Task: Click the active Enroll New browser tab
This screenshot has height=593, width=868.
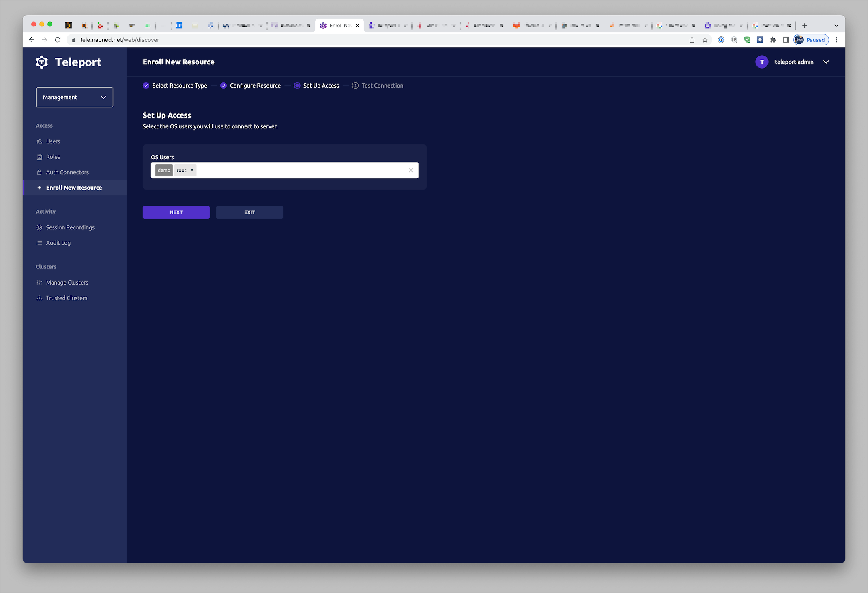Action: 339,26
